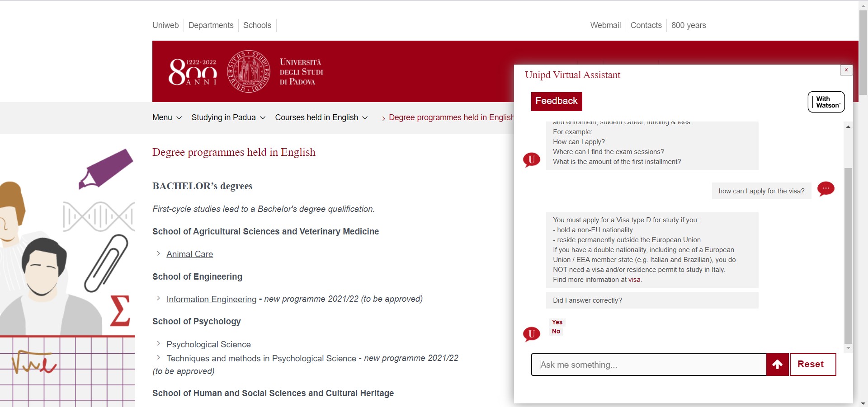Expand the Menu dropdown

(167, 117)
